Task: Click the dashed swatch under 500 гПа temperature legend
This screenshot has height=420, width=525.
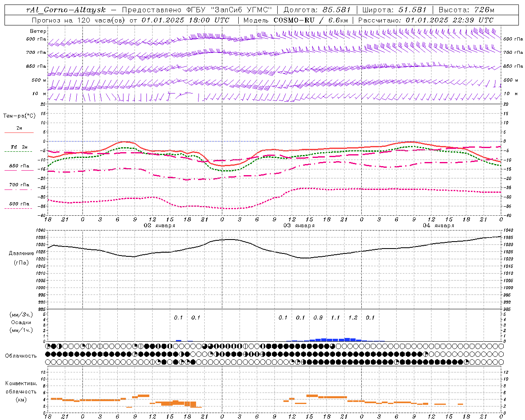Action: click(x=18, y=209)
